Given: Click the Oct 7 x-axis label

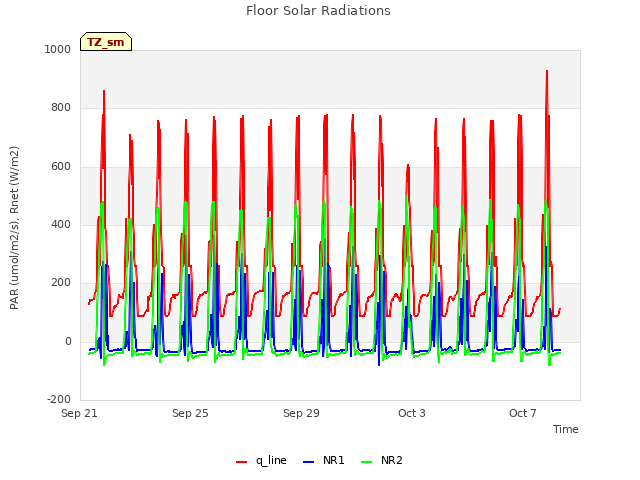Looking at the screenshot, I should (x=522, y=413).
